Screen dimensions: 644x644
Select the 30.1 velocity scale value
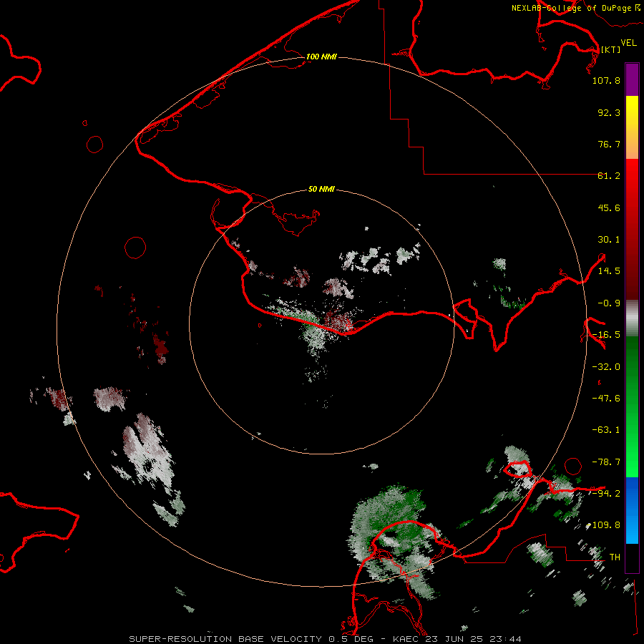click(609, 240)
